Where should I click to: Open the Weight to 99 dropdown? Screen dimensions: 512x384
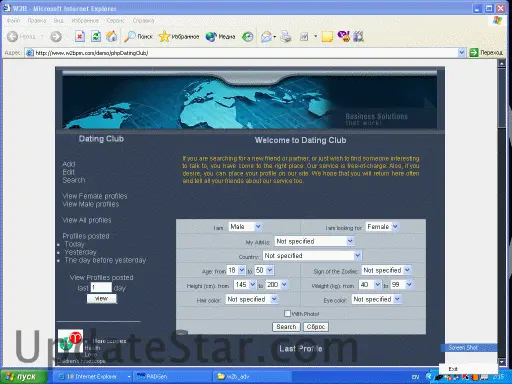tap(401, 284)
